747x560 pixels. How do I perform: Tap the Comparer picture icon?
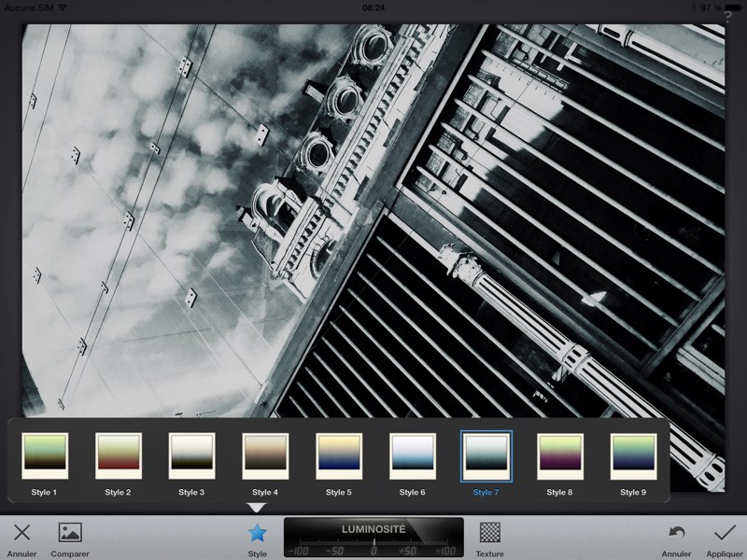(x=70, y=532)
